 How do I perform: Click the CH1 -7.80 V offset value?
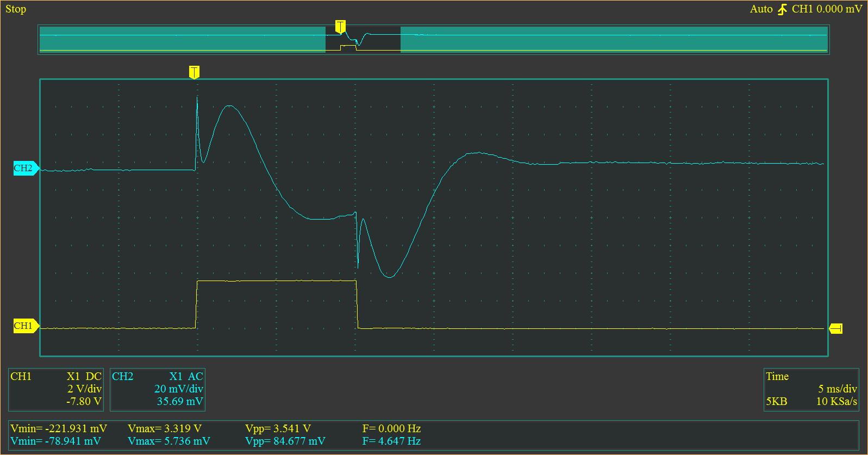(84, 401)
